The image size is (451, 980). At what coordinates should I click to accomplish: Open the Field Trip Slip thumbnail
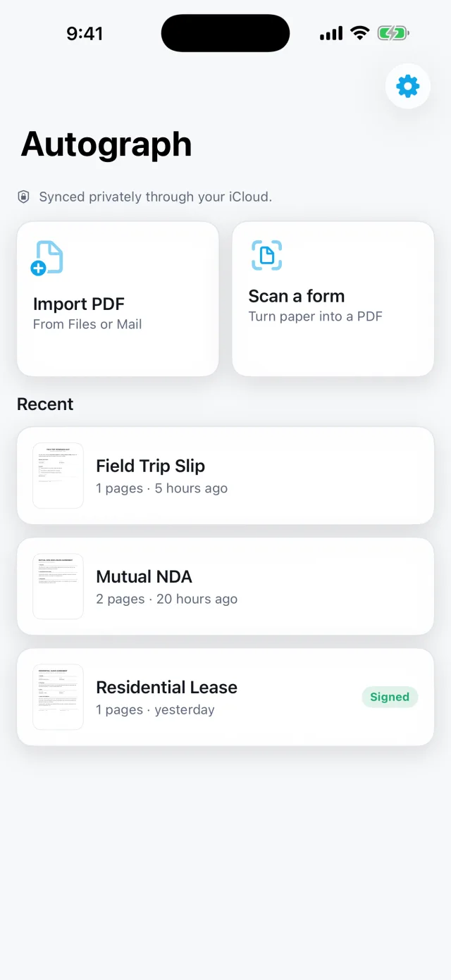click(x=58, y=476)
